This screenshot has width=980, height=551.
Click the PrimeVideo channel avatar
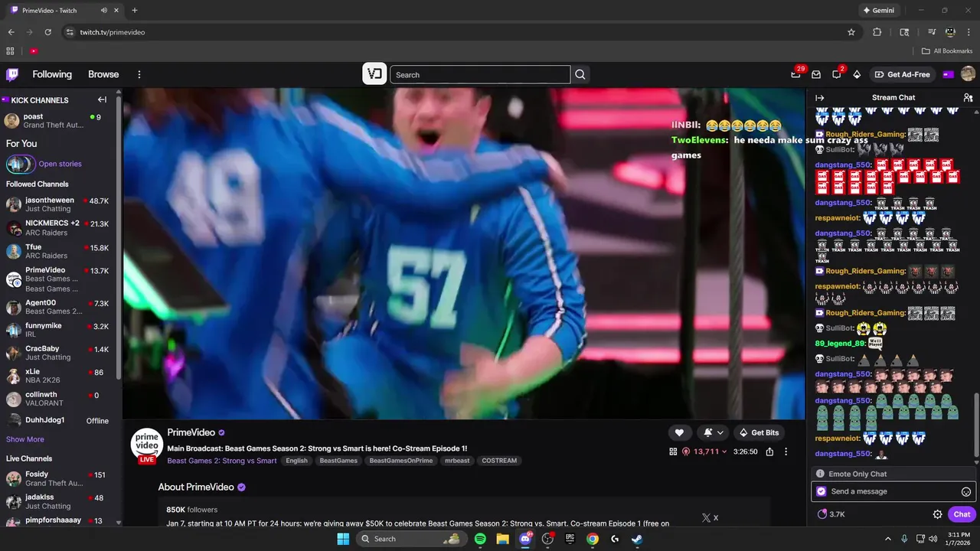tap(146, 444)
